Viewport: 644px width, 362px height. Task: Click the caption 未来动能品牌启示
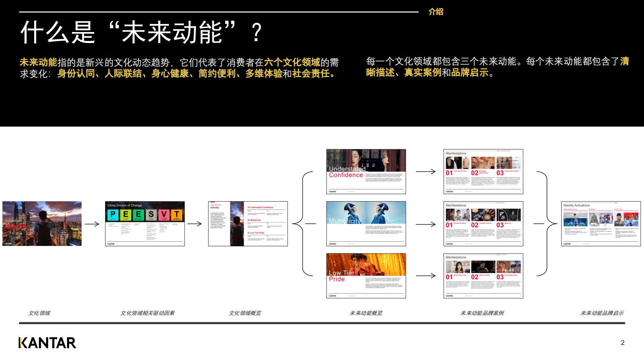tap(602, 313)
